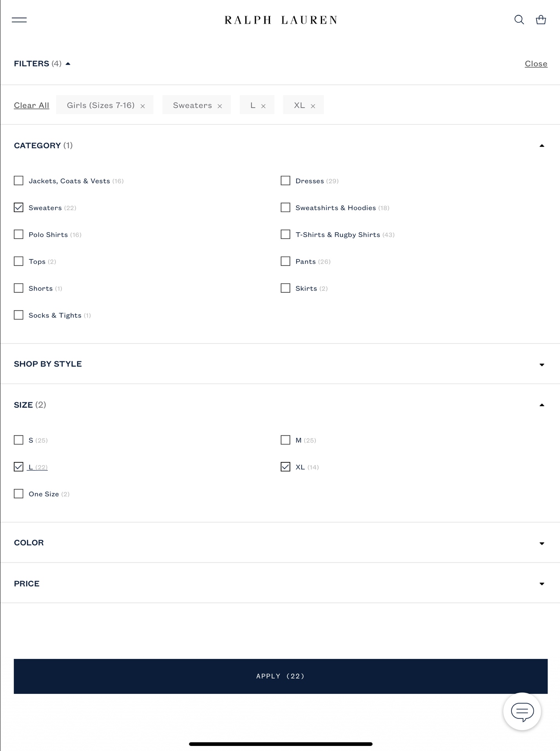Apply filters with the Apply (22) button
This screenshot has height=751, width=560.
[x=281, y=676]
